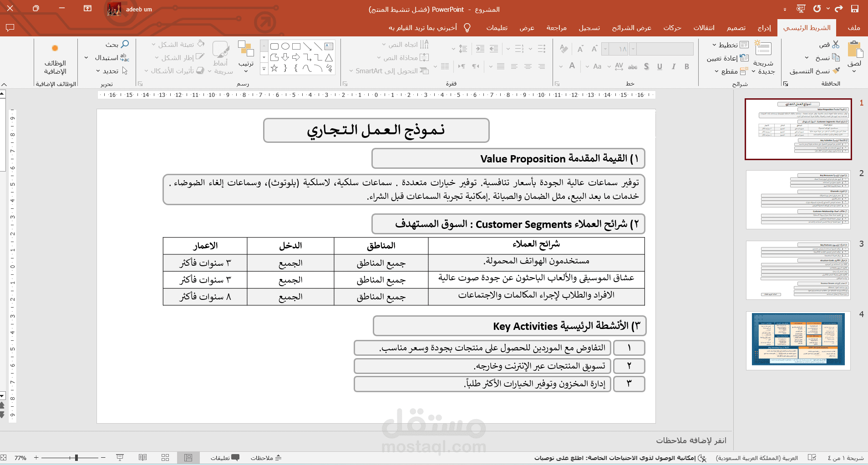Switch to the Transitions (انتقالات) tab
The image size is (868, 465).
(x=704, y=28)
